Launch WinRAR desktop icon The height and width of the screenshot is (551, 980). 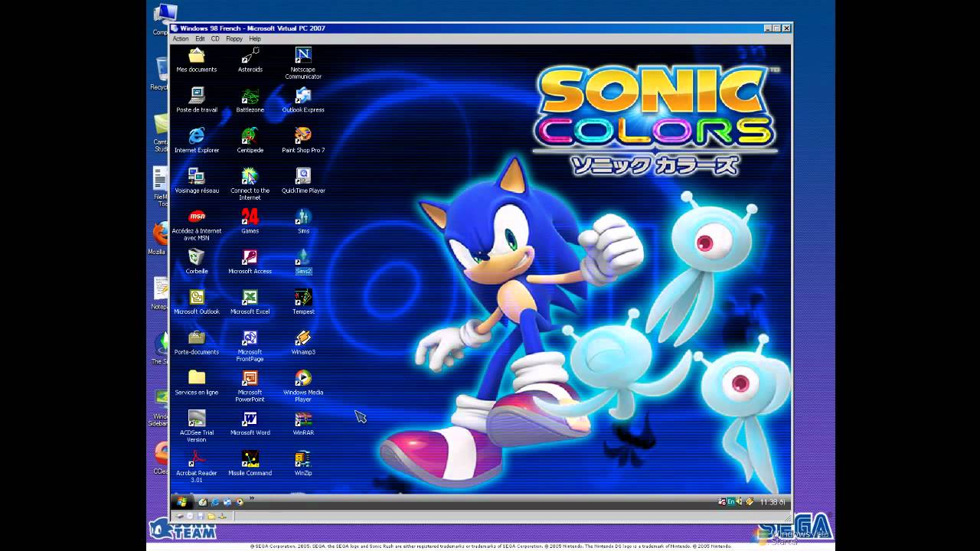point(303,423)
